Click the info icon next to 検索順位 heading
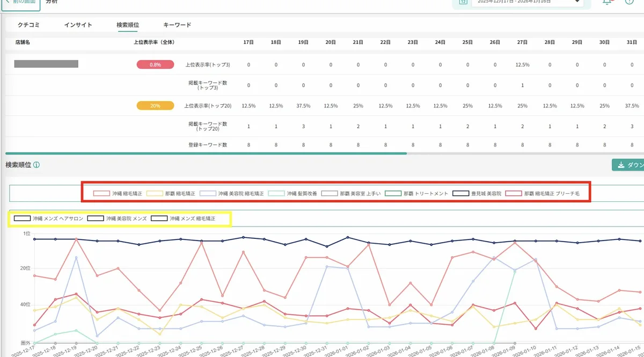This screenshot has width=644, height=357. tap(36, 165)
